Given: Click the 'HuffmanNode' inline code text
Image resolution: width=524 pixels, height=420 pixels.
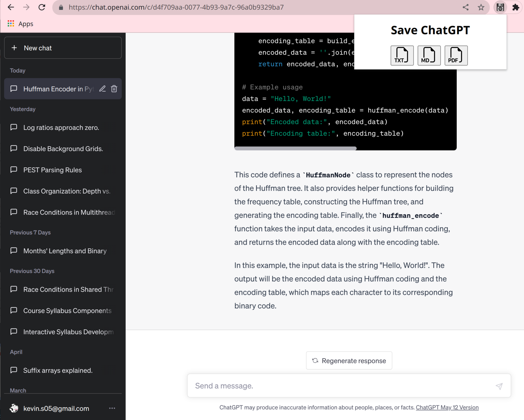Looking at the screenshot, I should [328, 175].
